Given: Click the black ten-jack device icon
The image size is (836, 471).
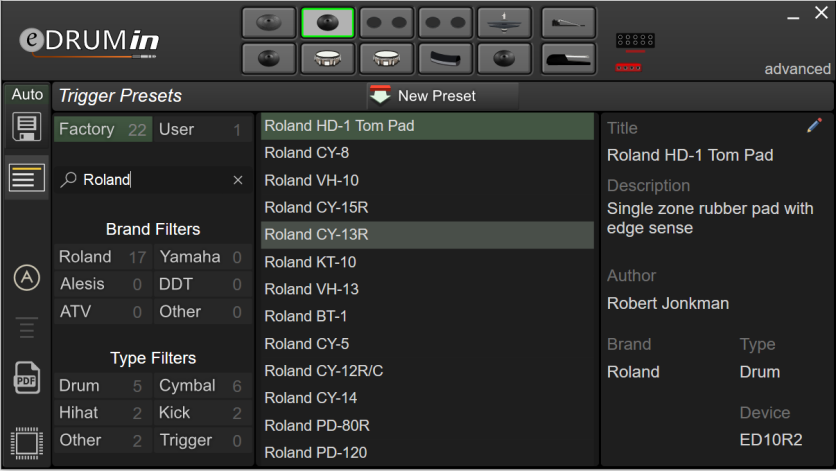Looking at the screenshot, I should (635, 41).
